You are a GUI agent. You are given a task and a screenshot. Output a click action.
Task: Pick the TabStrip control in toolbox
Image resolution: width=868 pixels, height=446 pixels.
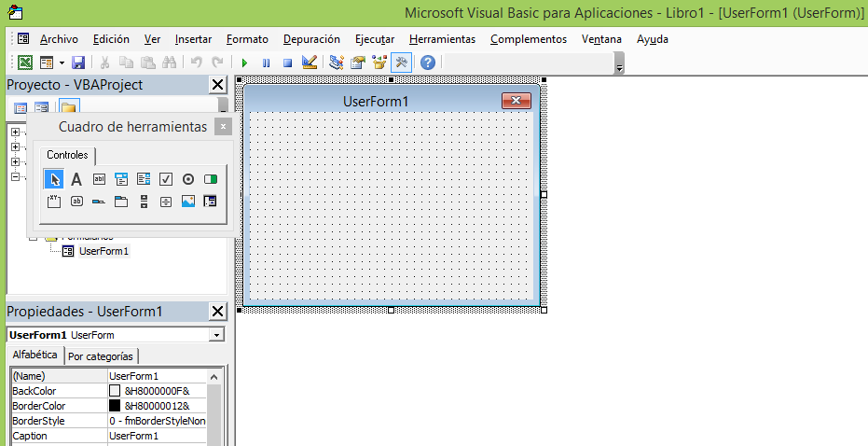coord(99,202)
